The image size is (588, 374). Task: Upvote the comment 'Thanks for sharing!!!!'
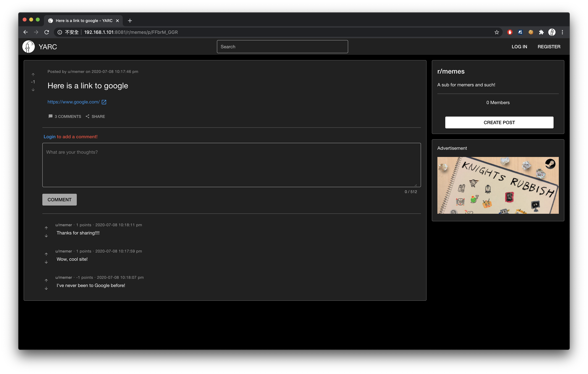click(x=46, y=228)
